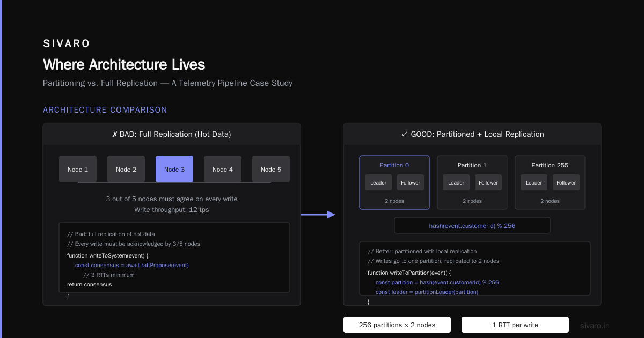The image size is (644, 338).
Task: Click the '1 RTT per write' badge
Action: coord(515,325)
